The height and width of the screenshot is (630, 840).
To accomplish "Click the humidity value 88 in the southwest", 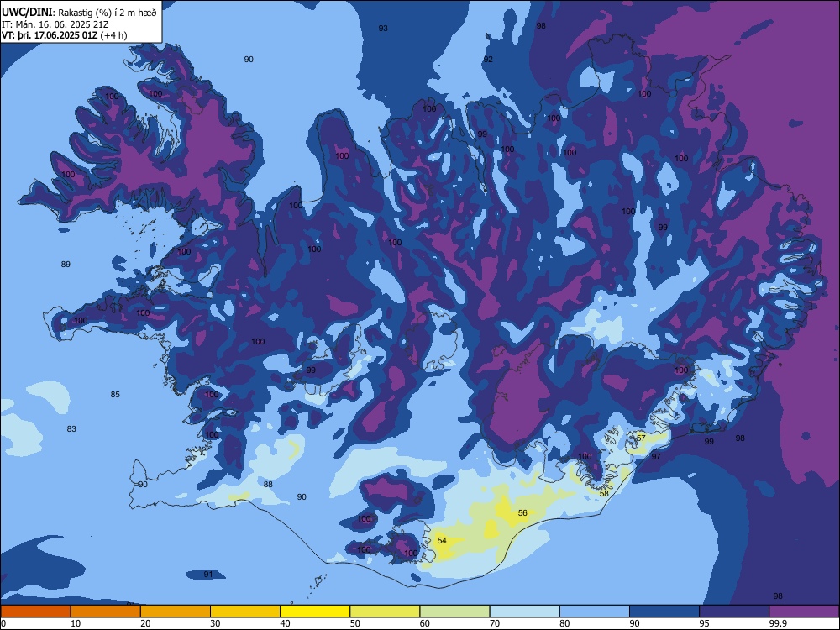I will coord(269,485).
